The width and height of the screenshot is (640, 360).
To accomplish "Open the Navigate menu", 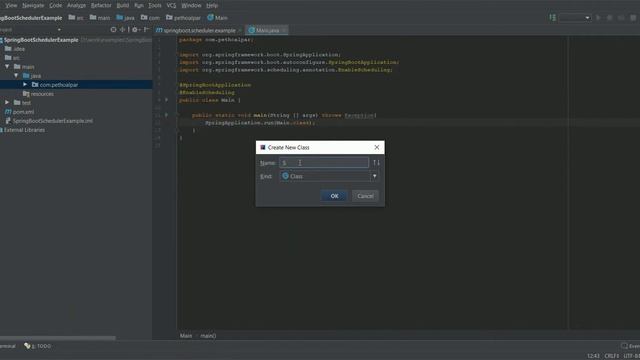I will click(33, 5).
